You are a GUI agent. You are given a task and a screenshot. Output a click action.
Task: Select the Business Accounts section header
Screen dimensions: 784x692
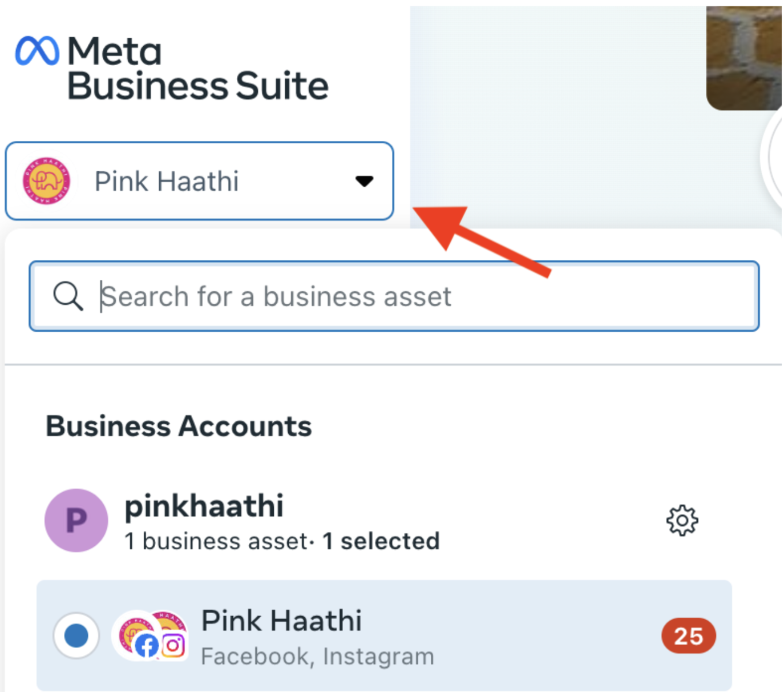click(x=179, y=425)
